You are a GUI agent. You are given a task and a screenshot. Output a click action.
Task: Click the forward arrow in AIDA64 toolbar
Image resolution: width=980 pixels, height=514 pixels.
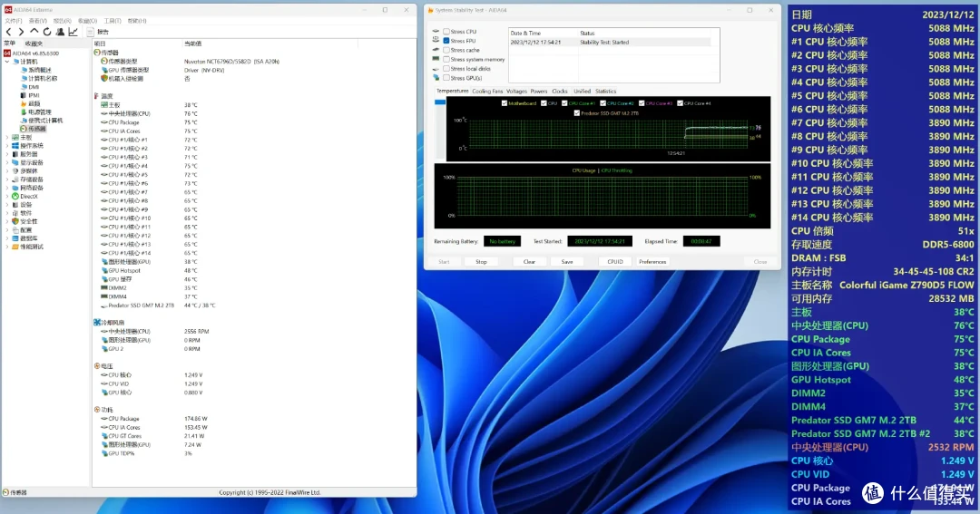pyautogui.click(x=21, y=31)
